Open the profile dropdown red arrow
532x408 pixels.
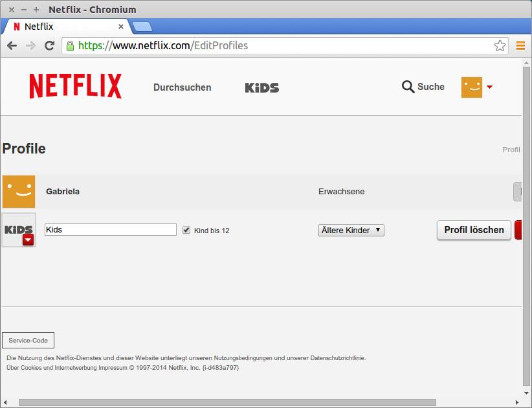[489, 87]
